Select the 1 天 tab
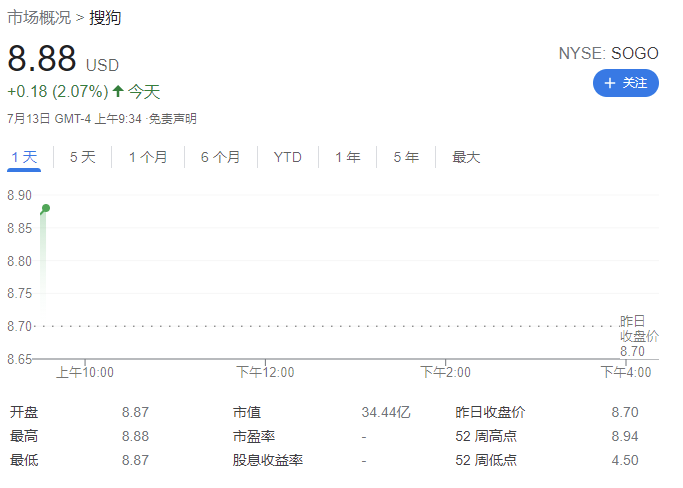The image size is (683, 488). point(24,157)
